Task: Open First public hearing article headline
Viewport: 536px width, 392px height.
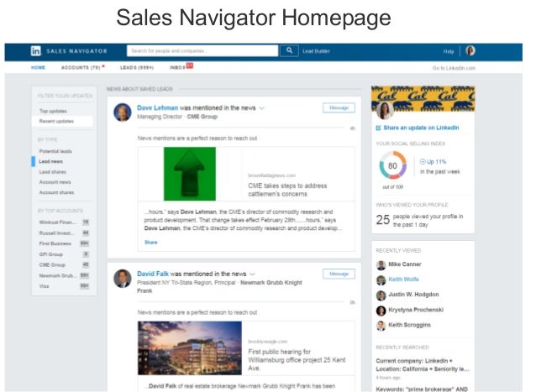Action: coord(297,360)
